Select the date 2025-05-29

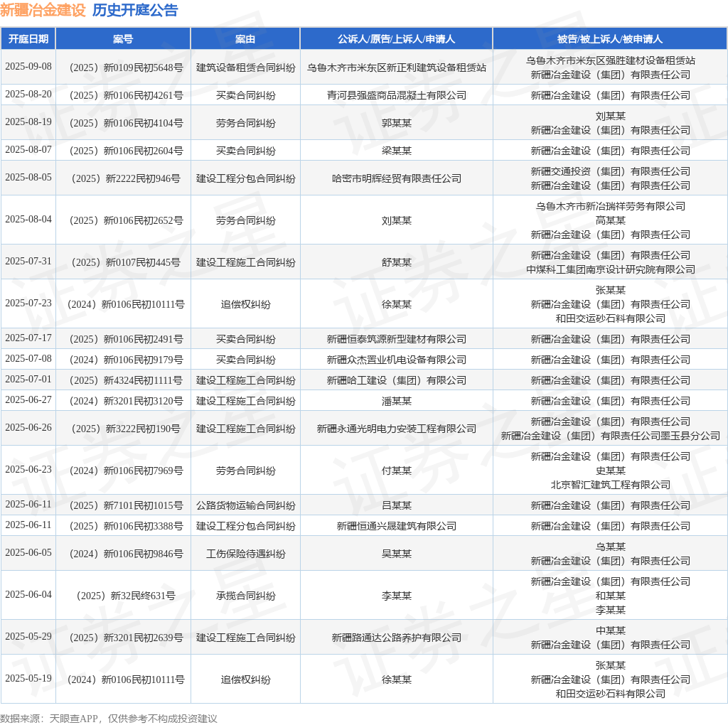click(28, 636)
